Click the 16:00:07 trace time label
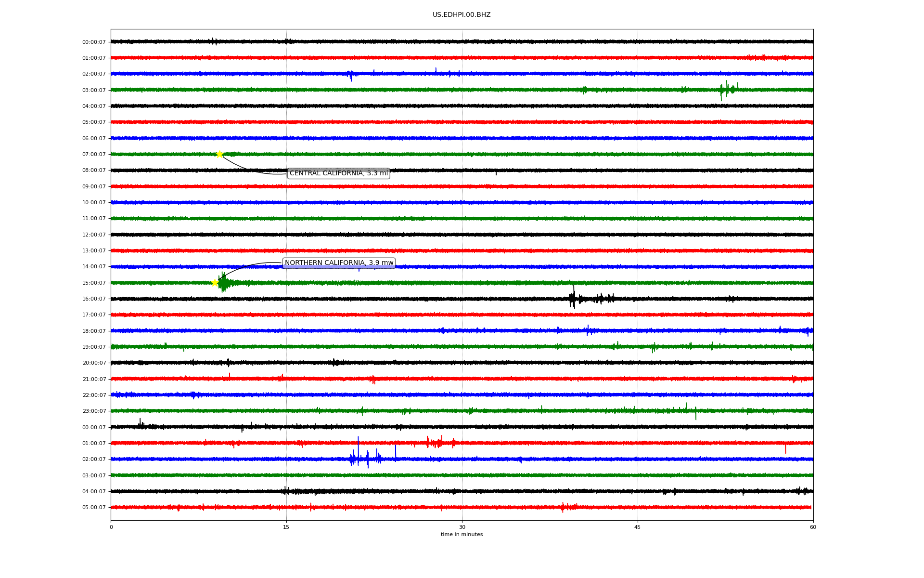The width and height of the screenshot is (924, 578). click(94, 299)
